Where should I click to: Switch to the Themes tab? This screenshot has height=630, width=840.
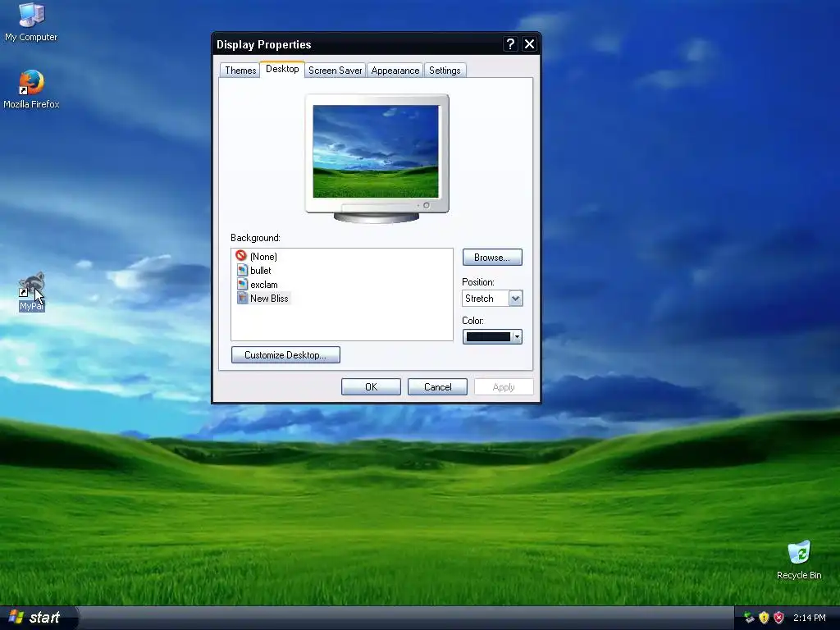(x=240, y=71)
